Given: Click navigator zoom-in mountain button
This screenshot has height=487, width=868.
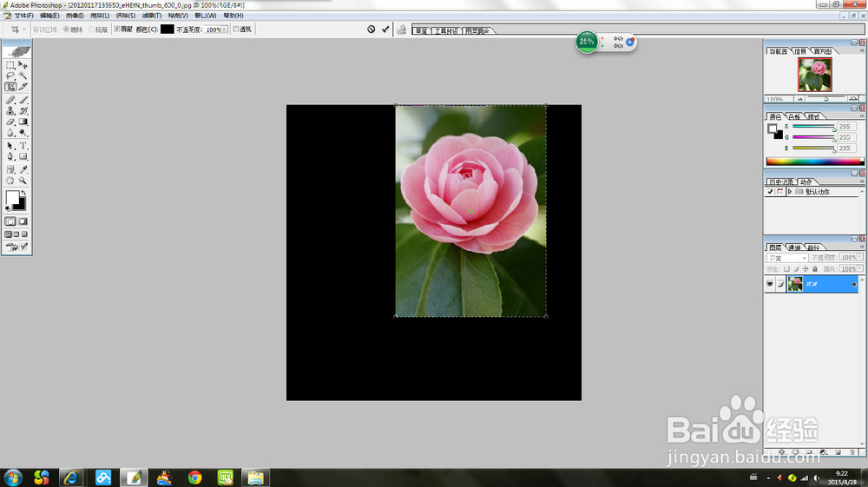Looking at the screenshot, I should point(853,98).
